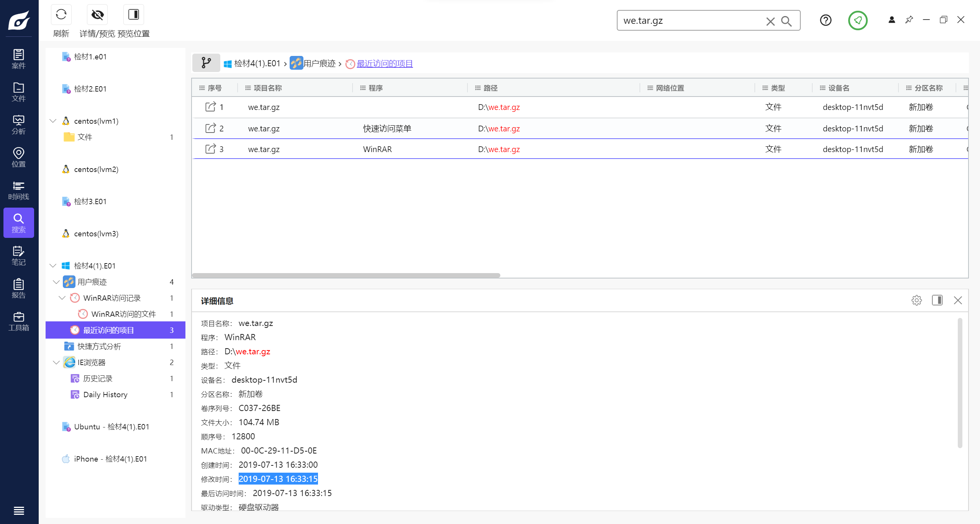Open the 工具箱 toolbox section

pyautogui.click(x=18, y=321)
